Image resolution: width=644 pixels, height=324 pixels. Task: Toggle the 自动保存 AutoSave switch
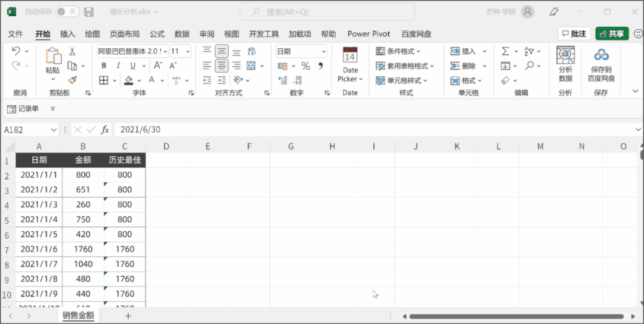click(66, 12)
